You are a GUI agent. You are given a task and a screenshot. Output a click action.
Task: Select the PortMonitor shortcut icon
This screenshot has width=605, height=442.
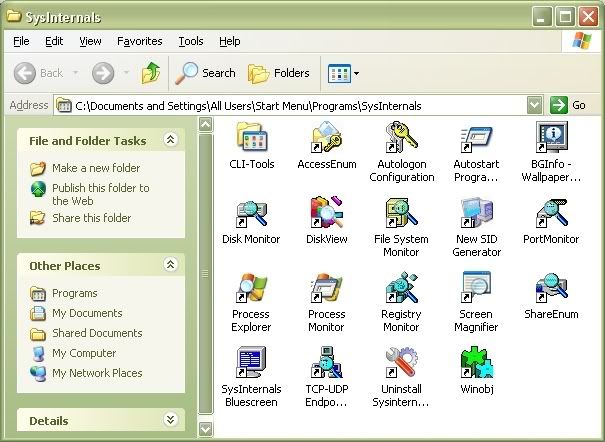pos(551,213)
